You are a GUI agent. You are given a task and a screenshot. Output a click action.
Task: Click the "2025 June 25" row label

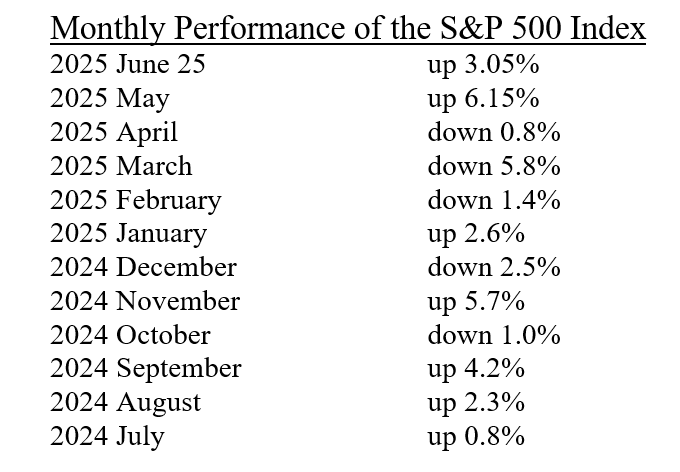[x=129, y=65]
